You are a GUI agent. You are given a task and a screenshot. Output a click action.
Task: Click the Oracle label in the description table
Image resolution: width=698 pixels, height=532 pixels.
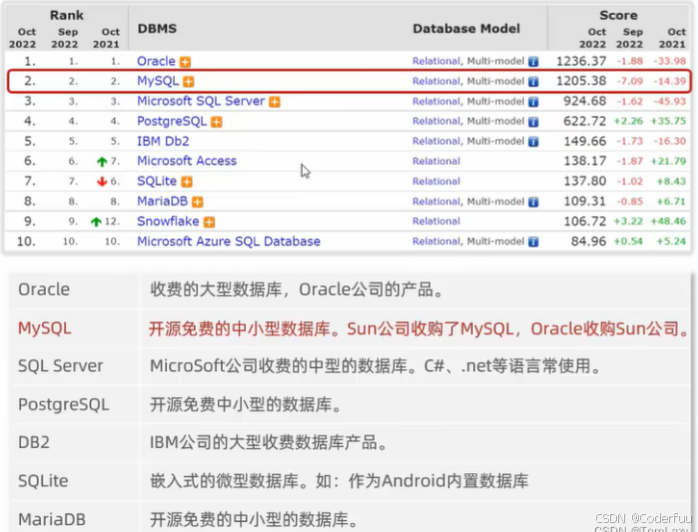click(x=44, y=289)
